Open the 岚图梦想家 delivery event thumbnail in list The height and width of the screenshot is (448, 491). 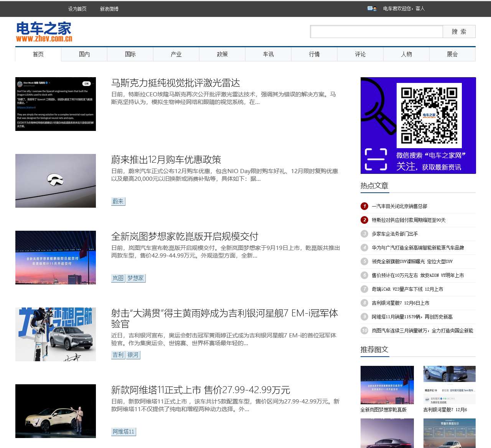coord(56,258)
